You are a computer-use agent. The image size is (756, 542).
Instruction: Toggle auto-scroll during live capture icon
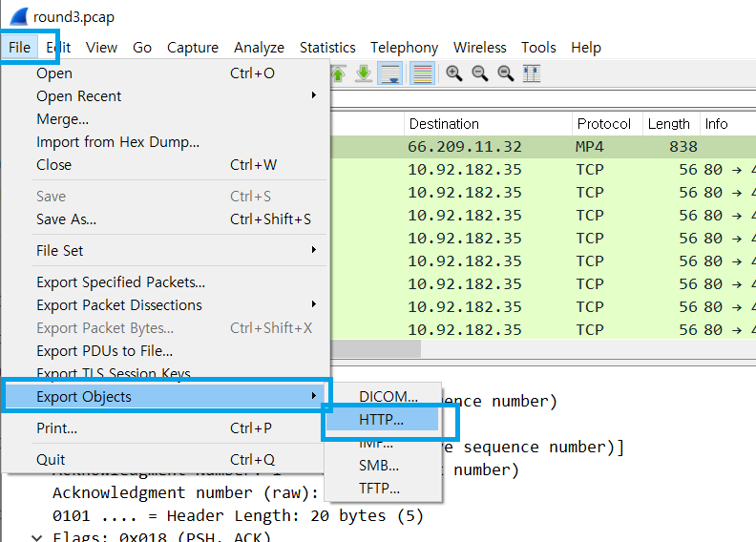click(390, 73)
